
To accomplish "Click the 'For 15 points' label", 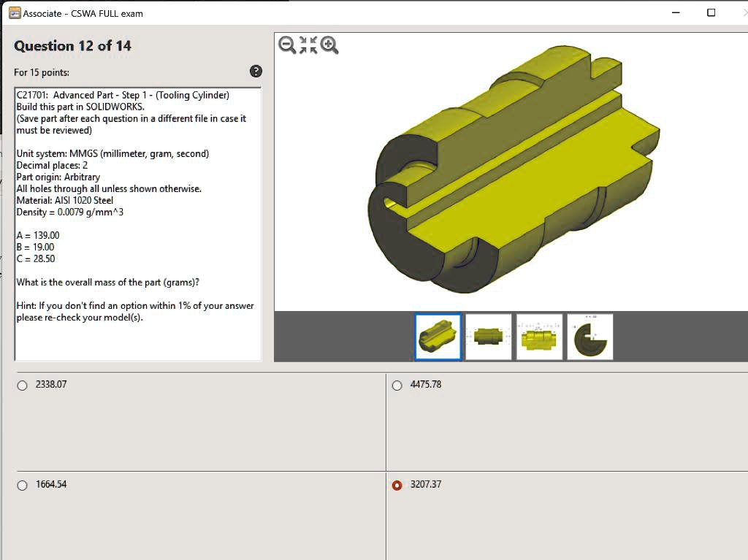I will point(42,72).
